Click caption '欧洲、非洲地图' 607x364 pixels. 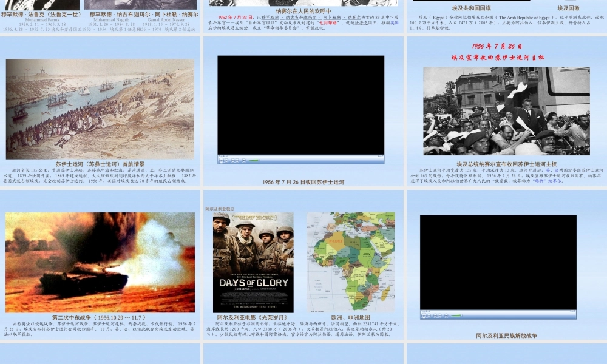[x=351, y=317]
